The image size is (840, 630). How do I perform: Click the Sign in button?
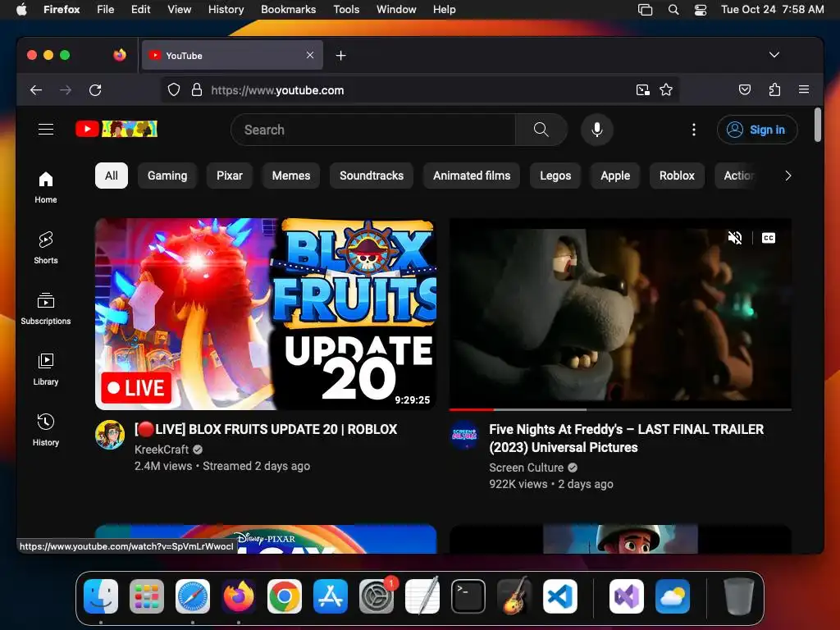pyautogui.click(x=757, y=130)
